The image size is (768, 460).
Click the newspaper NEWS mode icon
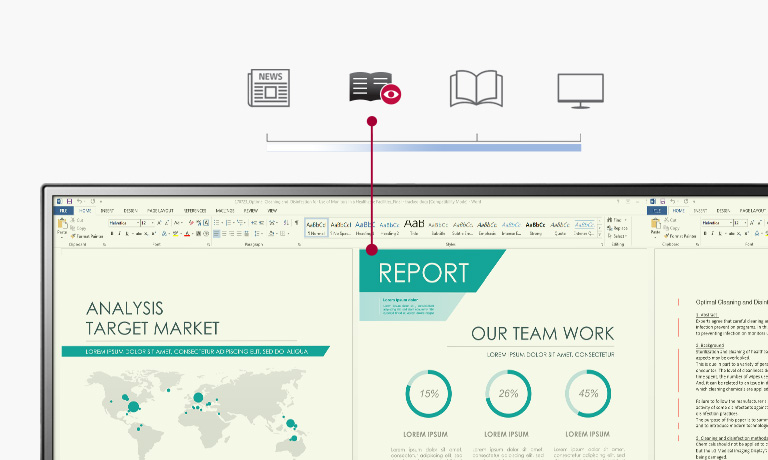[268, 89]
